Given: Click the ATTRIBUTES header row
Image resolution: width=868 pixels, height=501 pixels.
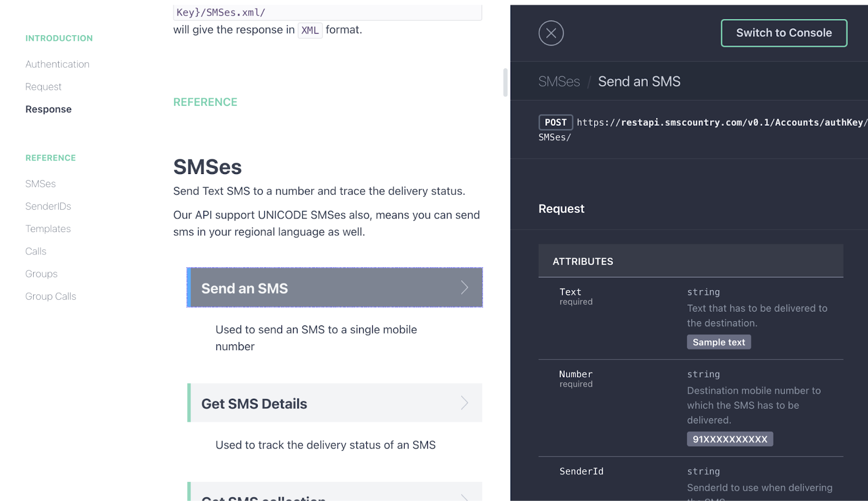Looking at the screenshot, I should click(691, 261).
